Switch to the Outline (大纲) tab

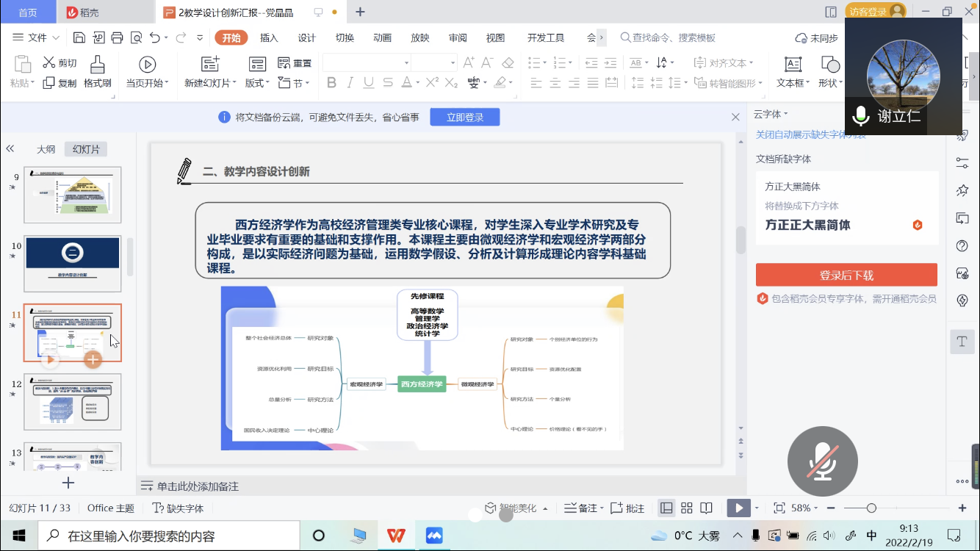(46, 149)
